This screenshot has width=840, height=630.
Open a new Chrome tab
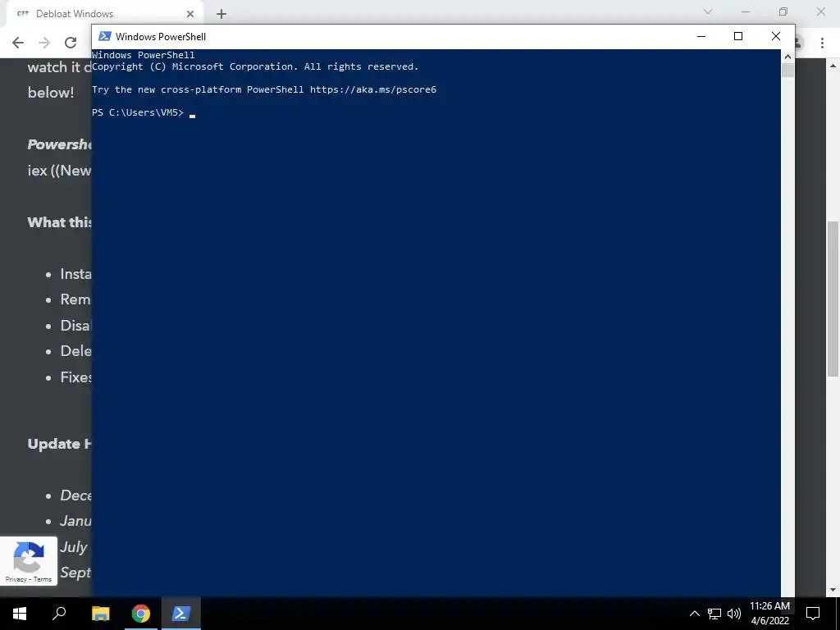coord(221,14)
